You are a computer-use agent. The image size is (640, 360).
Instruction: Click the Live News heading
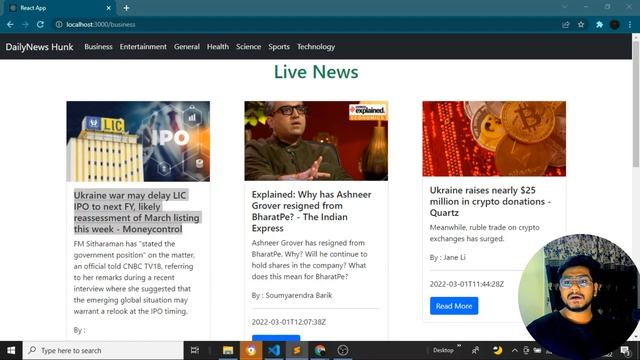316,72
